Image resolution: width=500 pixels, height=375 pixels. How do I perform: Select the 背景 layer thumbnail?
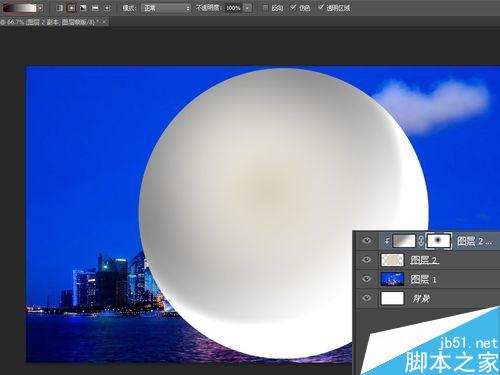coord(392,298)
